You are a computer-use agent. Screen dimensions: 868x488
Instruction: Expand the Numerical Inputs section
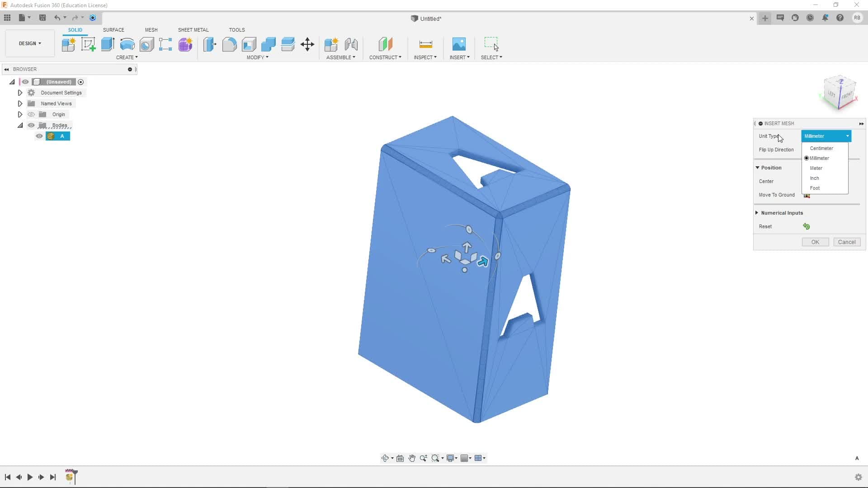757,213
